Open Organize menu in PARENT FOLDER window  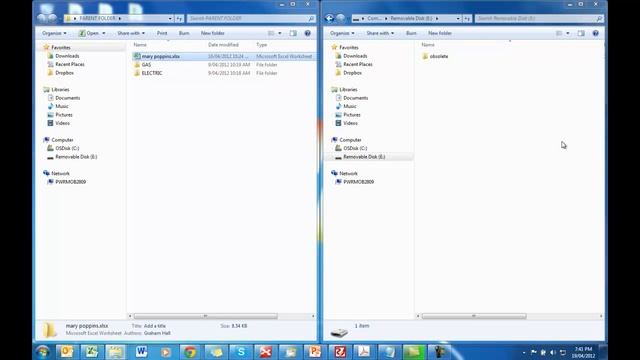point(54,33)
